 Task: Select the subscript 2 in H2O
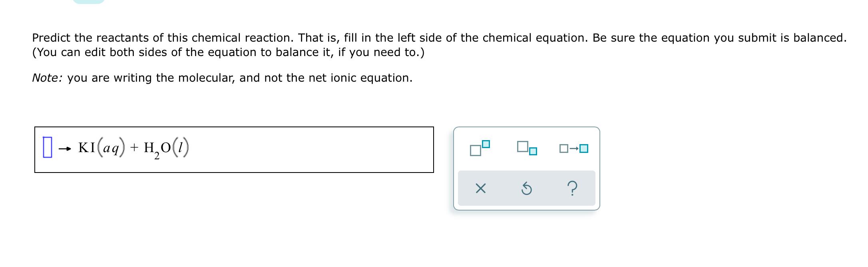pyautogui.click(x=157, y=156)
